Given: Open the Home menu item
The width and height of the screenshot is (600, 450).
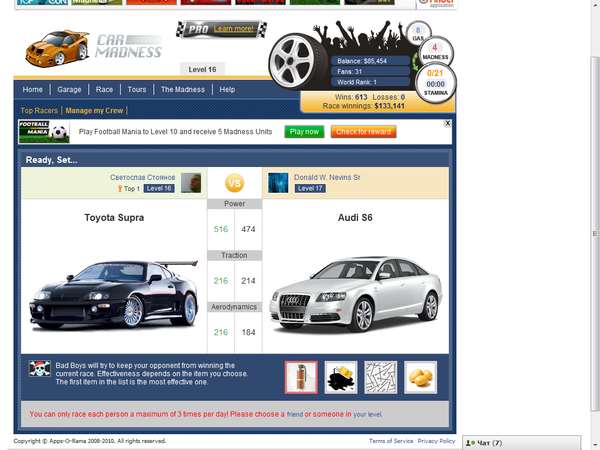Looking at the screenshot, I should 33,90.
